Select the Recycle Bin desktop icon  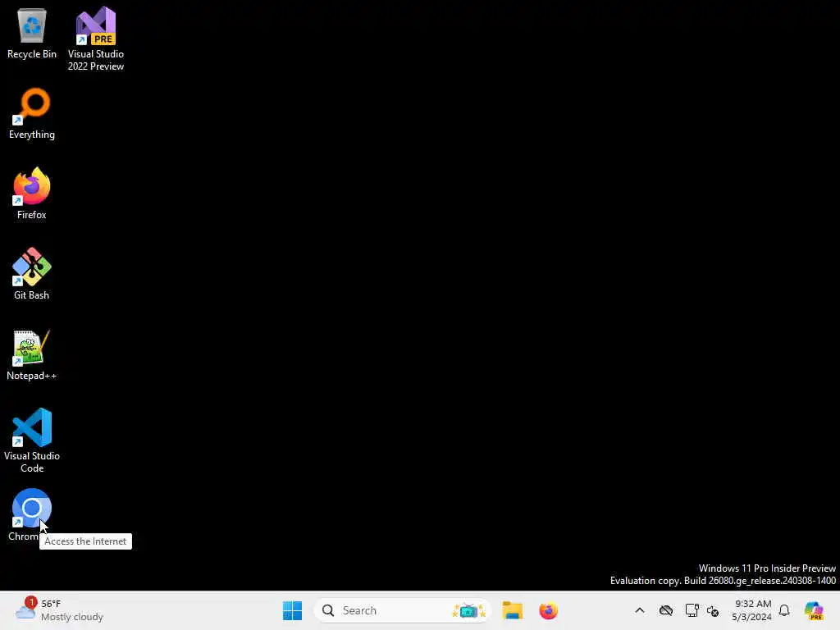coord(32,33)
